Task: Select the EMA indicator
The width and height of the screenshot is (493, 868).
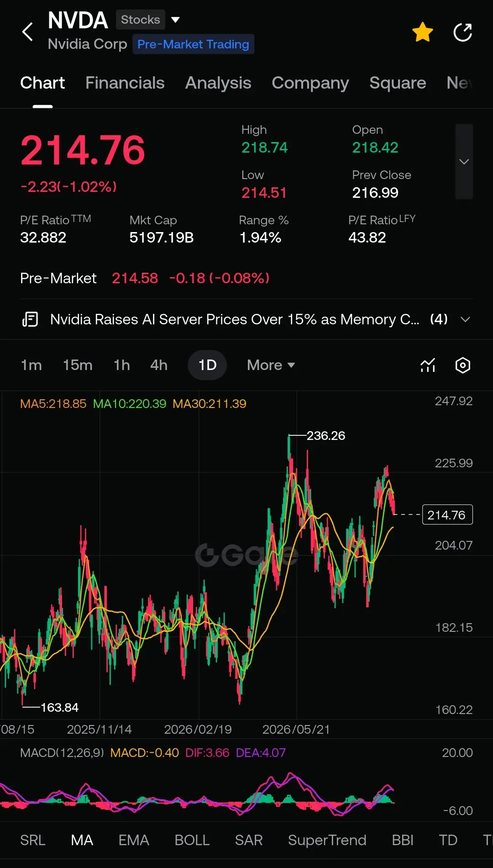Action: [x=134, y=840]
